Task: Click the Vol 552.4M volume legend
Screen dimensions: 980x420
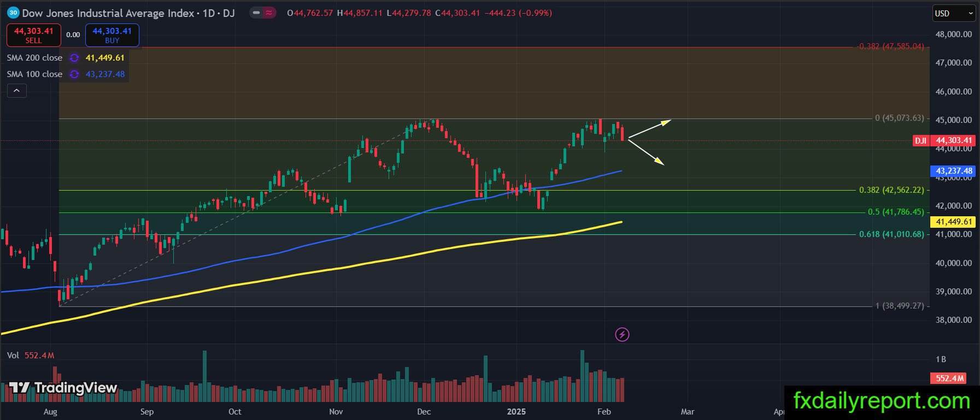Action: (x=31, y=356)
